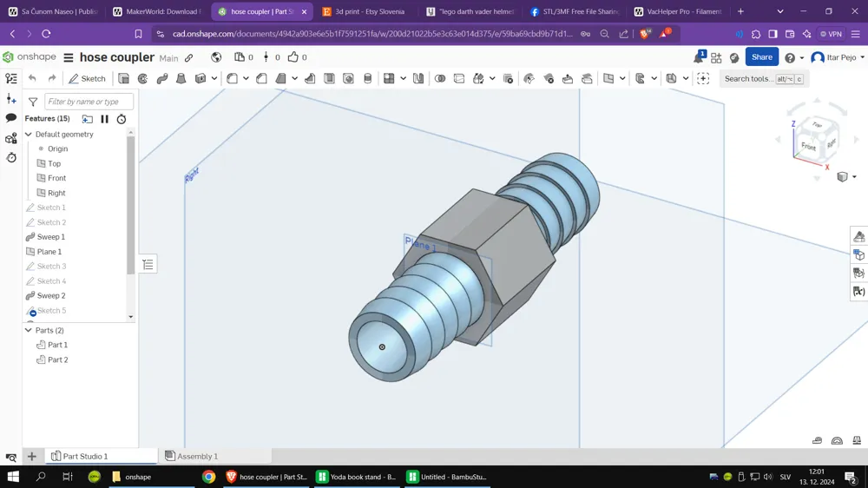Open the Learning Center icon

pyautogui.click(x=734, y=57)
